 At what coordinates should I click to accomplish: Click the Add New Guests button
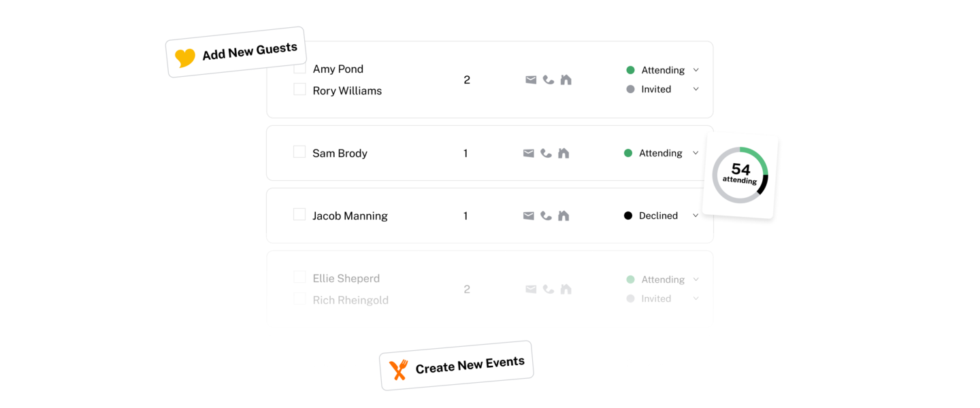236,52
